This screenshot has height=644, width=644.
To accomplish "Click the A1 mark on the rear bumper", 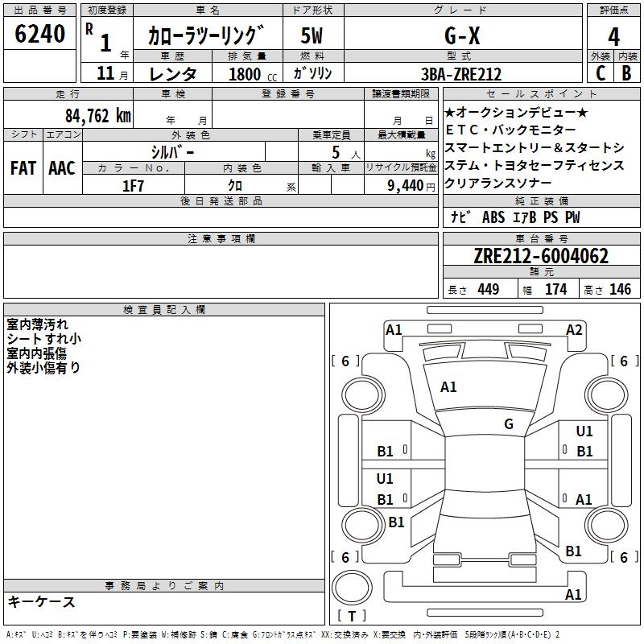I will (x=573, y=595).
